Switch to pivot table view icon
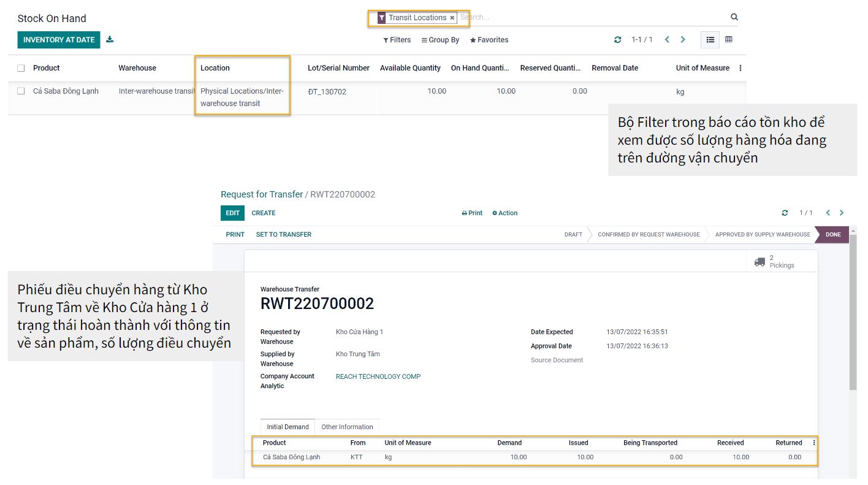 (729, 40)
